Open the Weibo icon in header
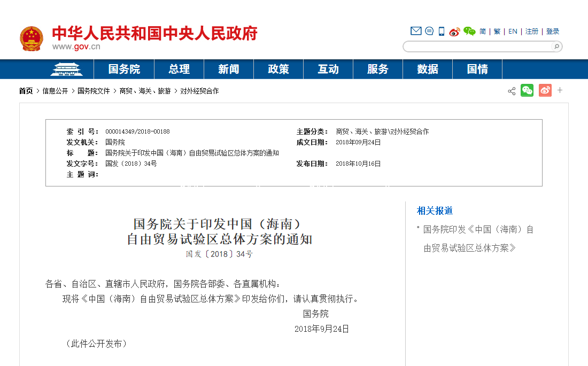Viewport: 588px width, 366px height. 454,32
